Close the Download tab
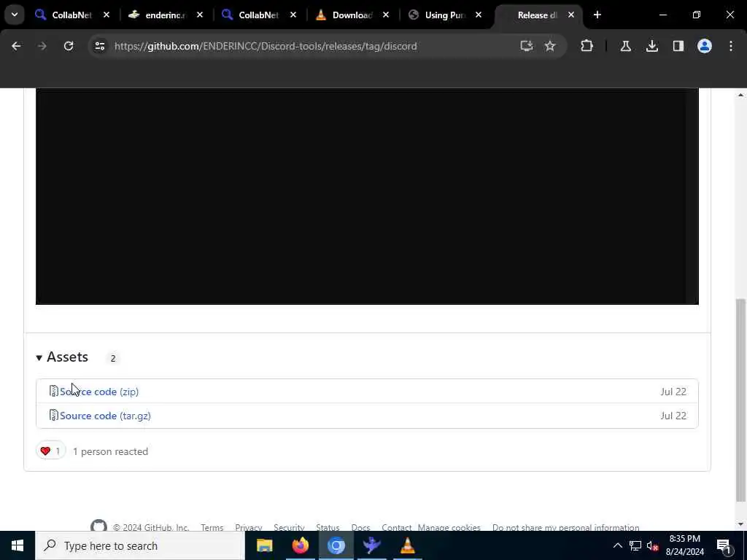The image size is (747, 560). [386, 15]
